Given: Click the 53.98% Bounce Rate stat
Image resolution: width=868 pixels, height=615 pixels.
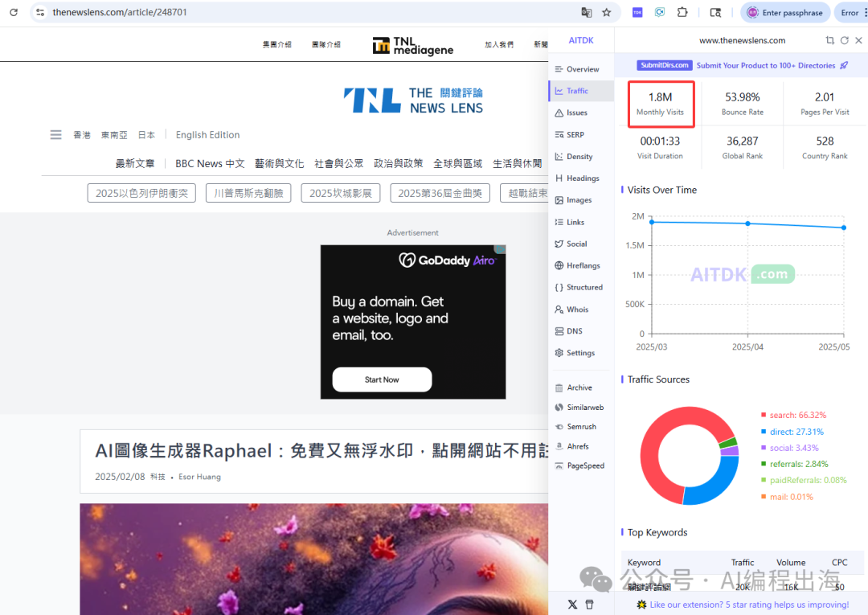Looking at the screenshot, I should (x=743, y=104).
